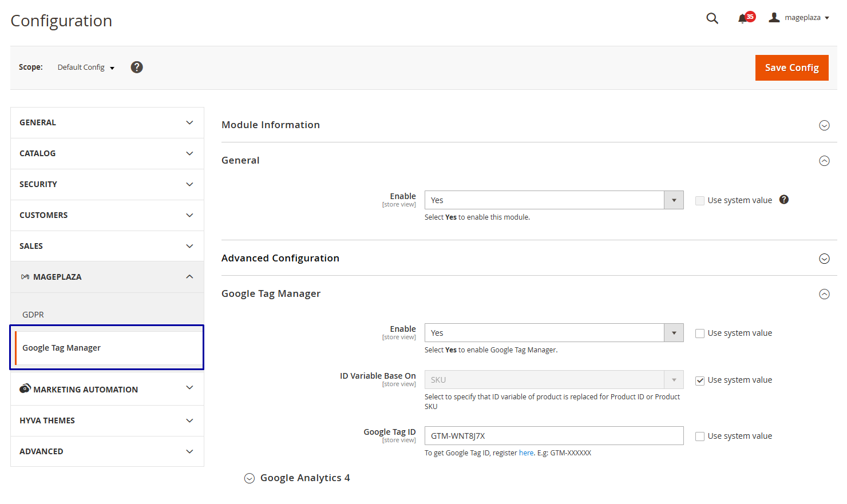This screenshot has height=504, width=847.
Task: Click the mageplaza admin account avatar
Action: (x=774, y=17)
